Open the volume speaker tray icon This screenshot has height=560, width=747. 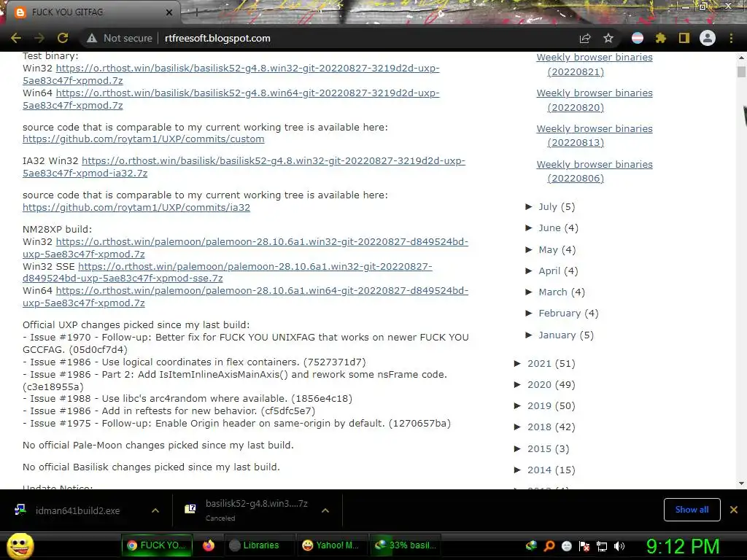[619, 546]
